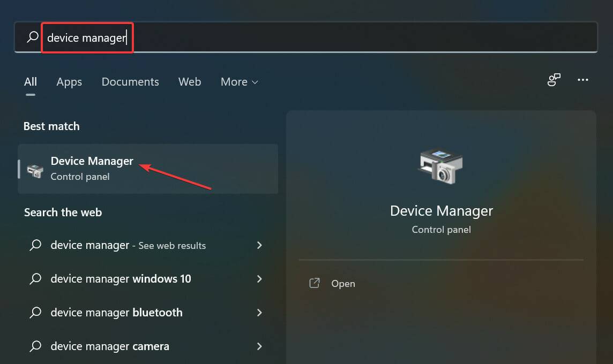
Task: Click Open to launch Device Manager
Action: pyautogui.click(x=343, y=283)
